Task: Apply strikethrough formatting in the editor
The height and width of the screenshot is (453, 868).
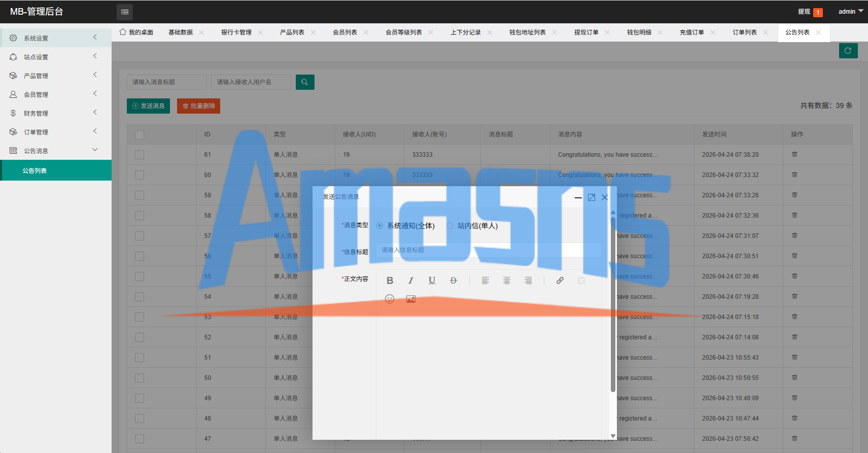Action: click(454, 281)
